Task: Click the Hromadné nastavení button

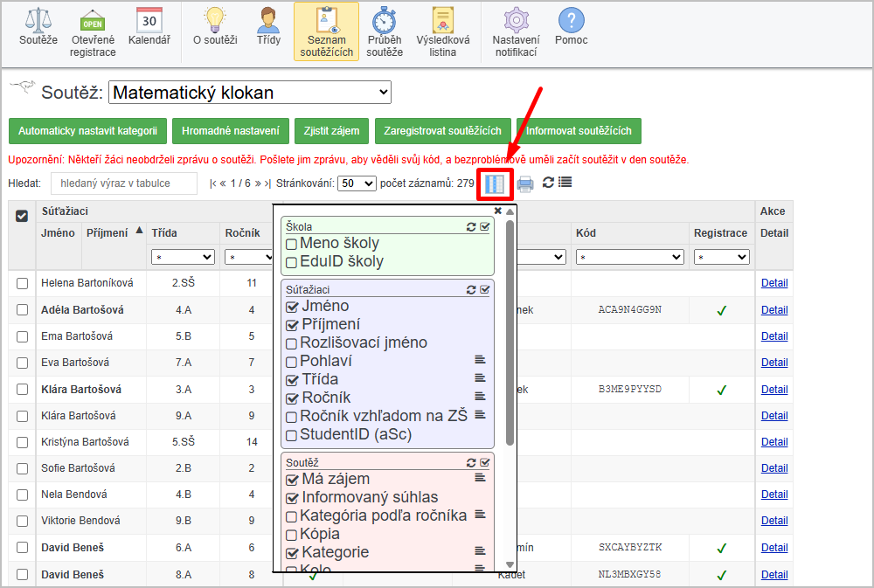Action: 231,131
